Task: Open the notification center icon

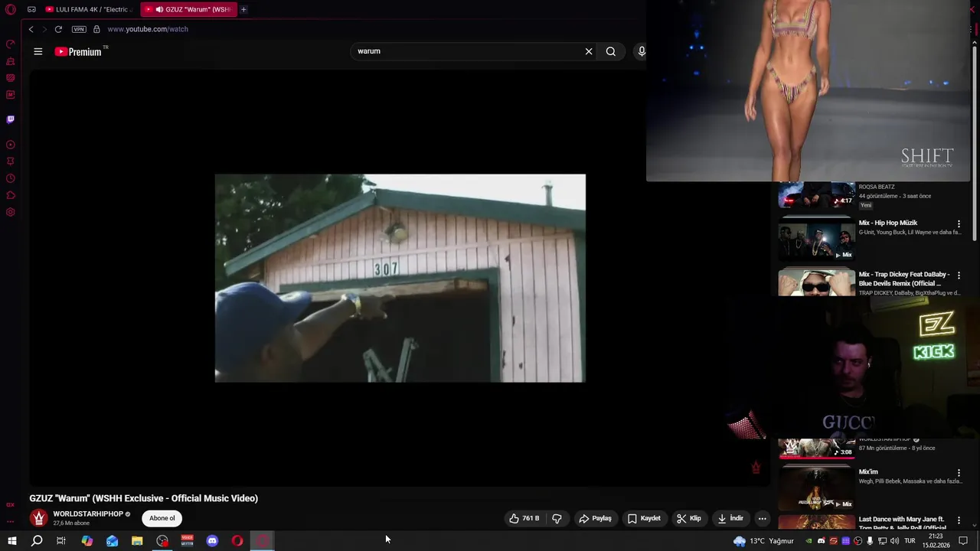Action: 963,541
